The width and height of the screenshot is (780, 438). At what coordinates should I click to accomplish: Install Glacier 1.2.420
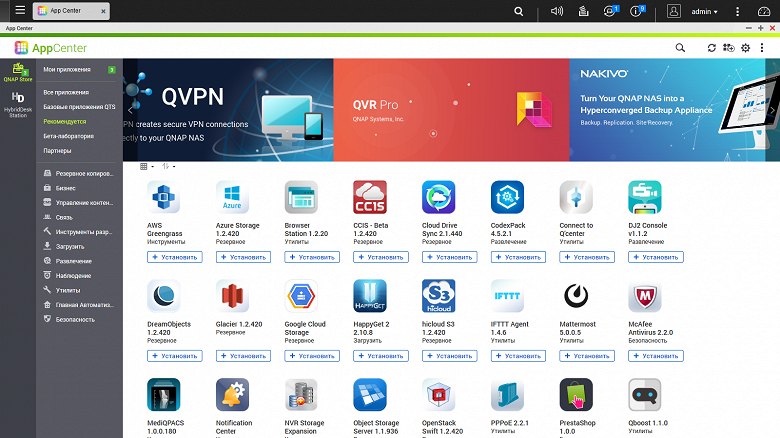tap(243, 356)
